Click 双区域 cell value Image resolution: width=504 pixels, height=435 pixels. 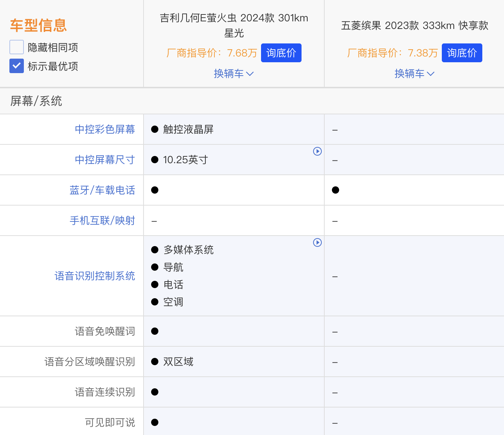(x=178, y=362)
